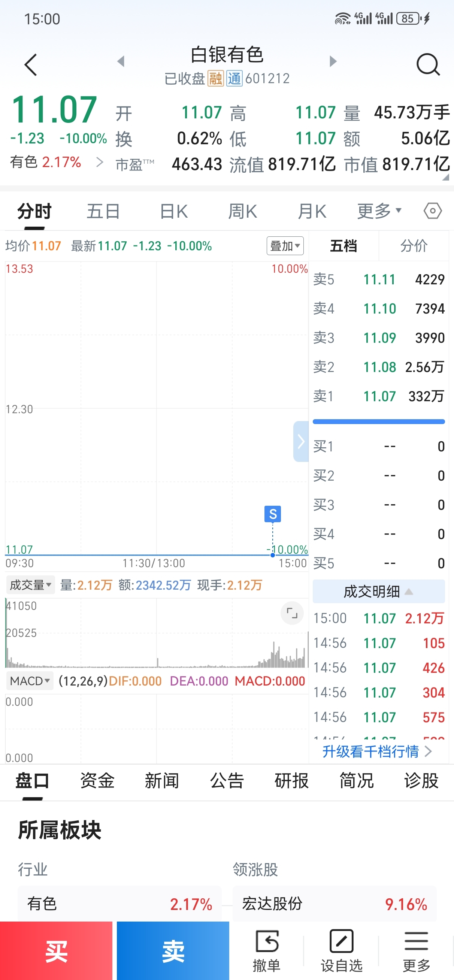Open the 盘口 tab

click(32, 781)
